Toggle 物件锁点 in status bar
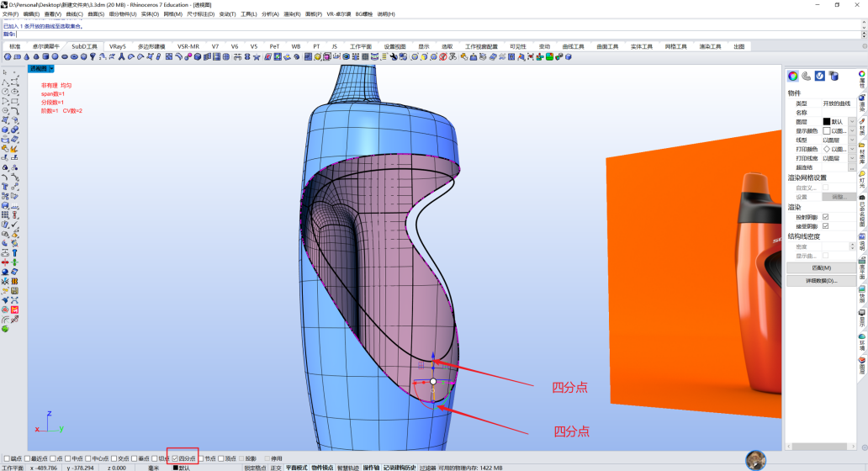This screenshot has height=471, width=868. tap(322, 468)
